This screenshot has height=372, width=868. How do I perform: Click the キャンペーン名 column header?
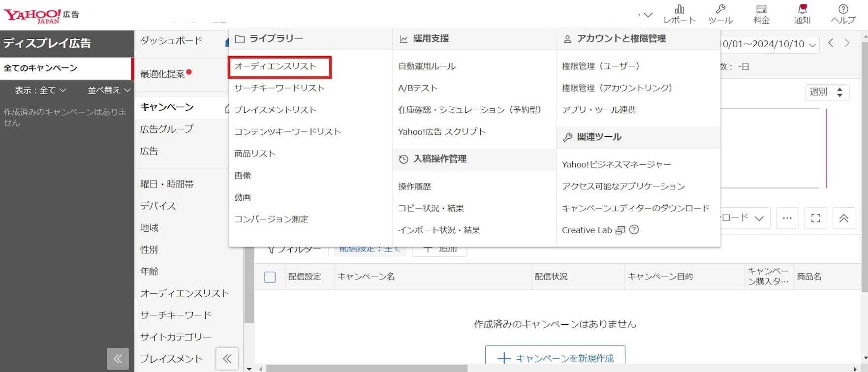point(366,277)
